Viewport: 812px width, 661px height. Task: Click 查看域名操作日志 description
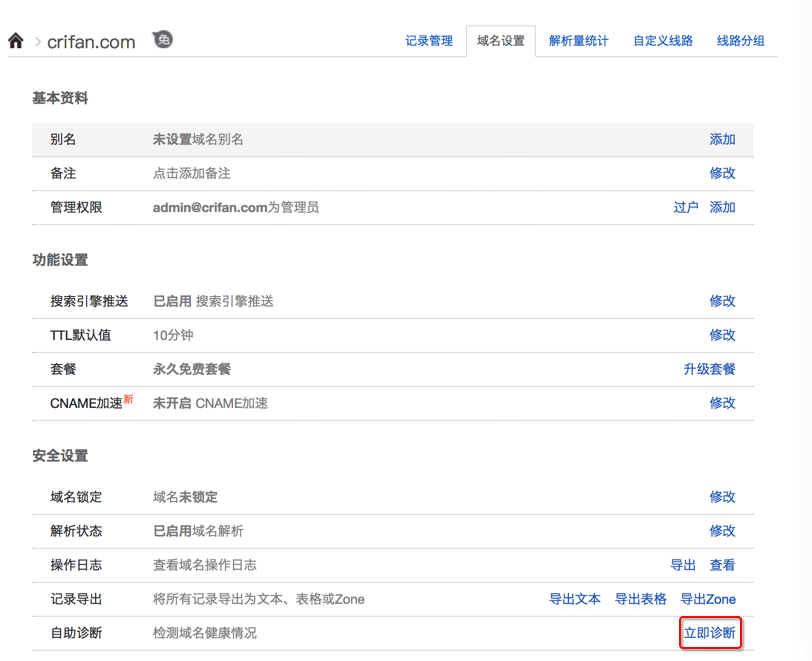pyautogui.click(x=205, y=565)
